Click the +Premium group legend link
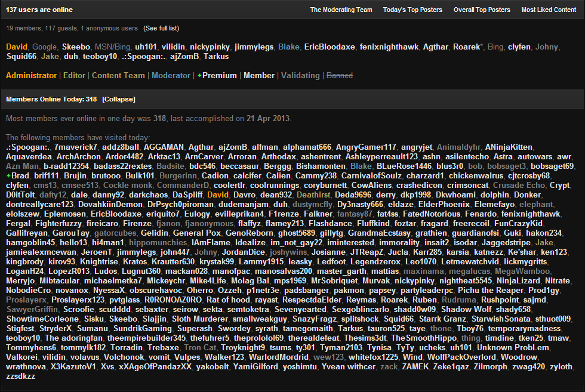The width and height of the screenshot is (585, 392). [217, 76]
